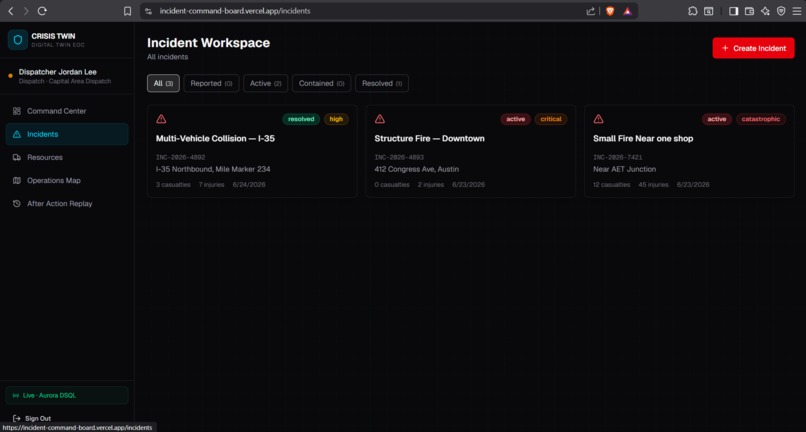This screenshot has height=432, width=806.
Task: Open Operations Map from sidebar
Action: 67,181
